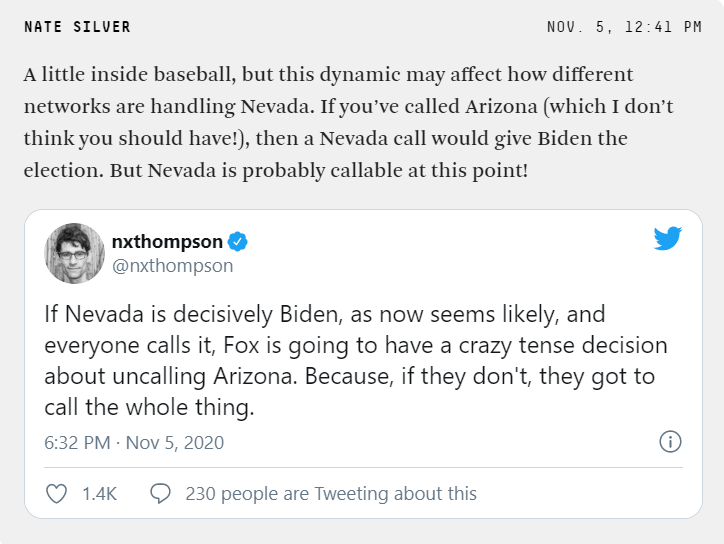
Task: Click the Nate Silver author name
Action: (x=78, y=27)
